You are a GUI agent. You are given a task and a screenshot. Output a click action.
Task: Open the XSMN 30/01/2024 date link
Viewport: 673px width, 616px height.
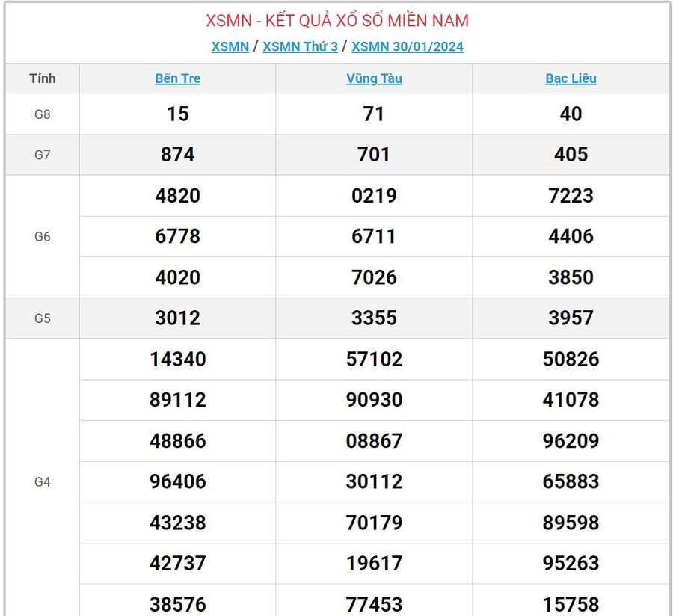click(x=407, y=46)
